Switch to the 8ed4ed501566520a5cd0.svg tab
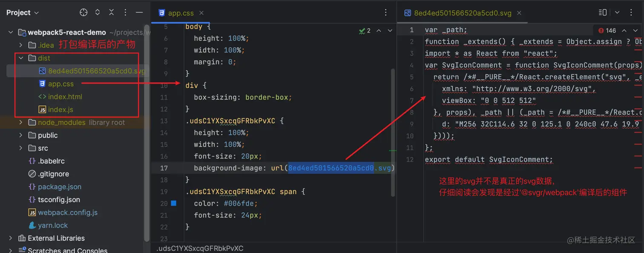 [463, 13]
